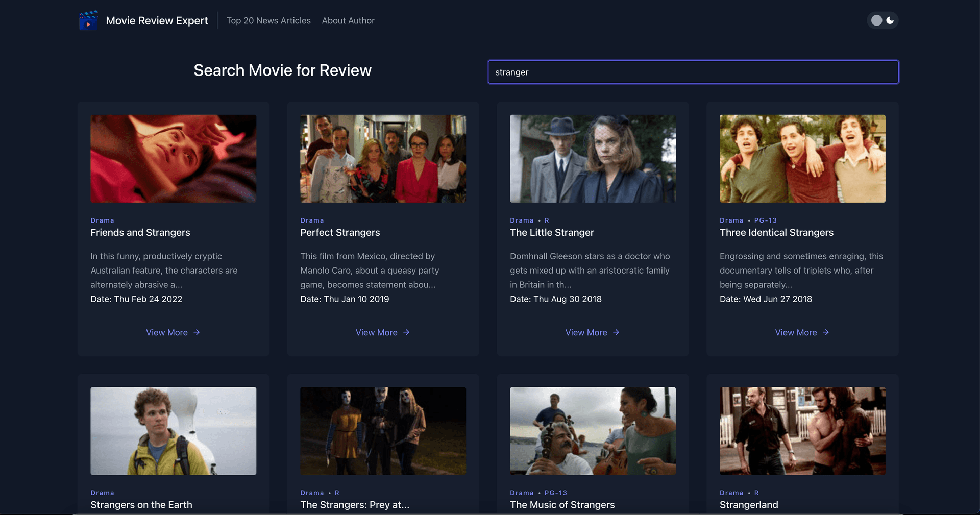980x515 pixels.
Task: Click description starting 'Domhnall Gleeson stars'
Action: point(590,271)
